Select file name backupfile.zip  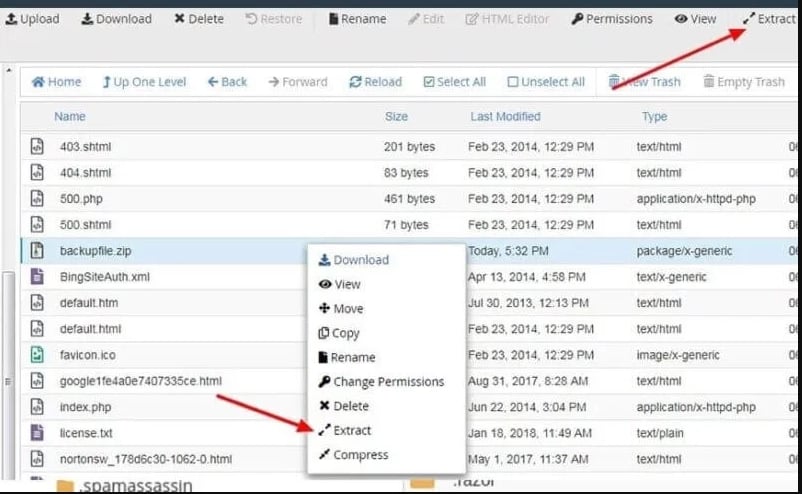tap(96, 251)
